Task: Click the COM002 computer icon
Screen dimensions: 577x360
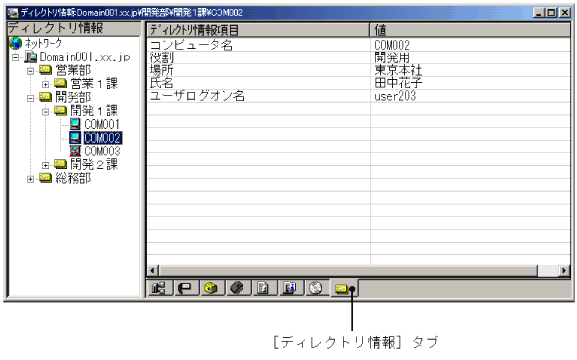Action: tap(75, 138)
